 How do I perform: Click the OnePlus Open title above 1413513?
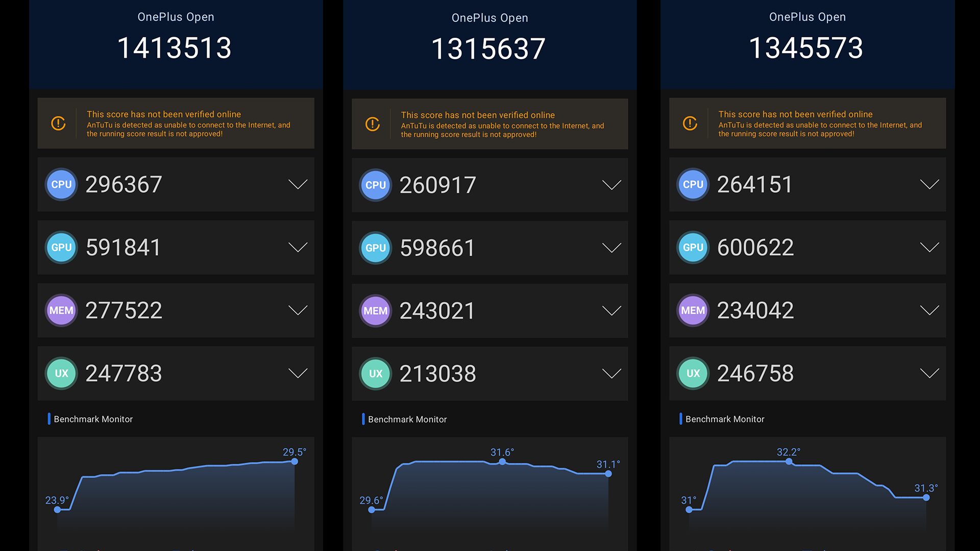pyautogui.click(x=176, y=17)
